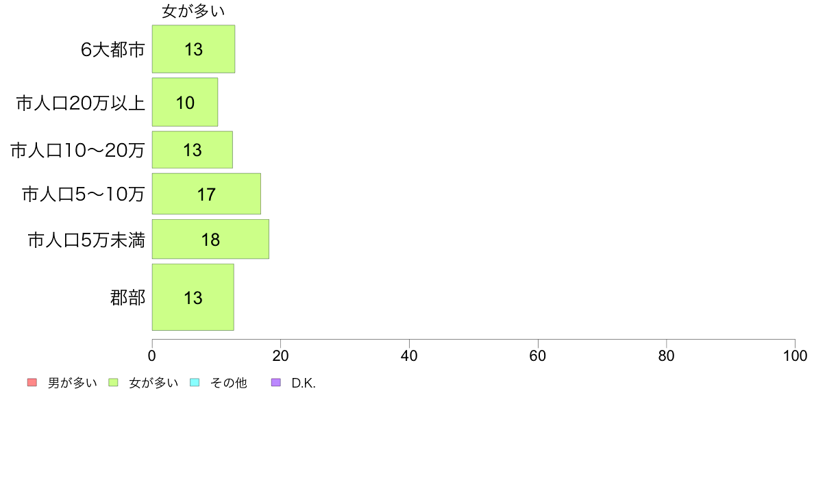
Task: Click the red 男が多い legend swatch
Action: [32, 383]
